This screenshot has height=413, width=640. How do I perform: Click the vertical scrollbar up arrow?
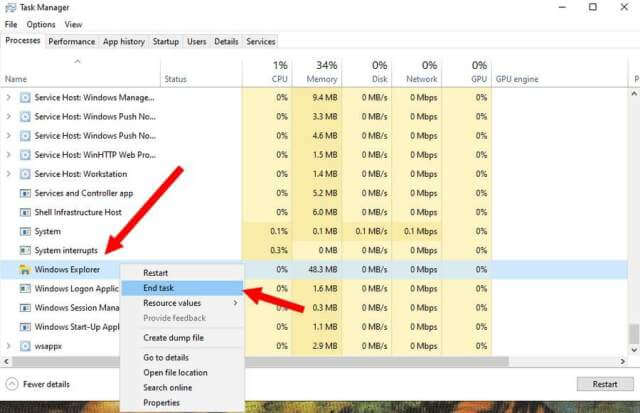(x=634, y=94)
